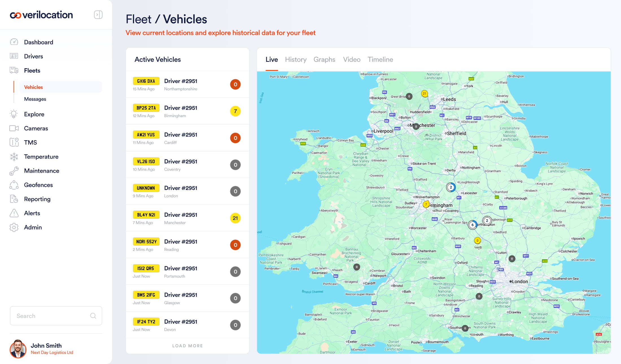This screenshot has height=364, width=621.
Task: Expand the Fleets menu section
Action: pos(32,71)
